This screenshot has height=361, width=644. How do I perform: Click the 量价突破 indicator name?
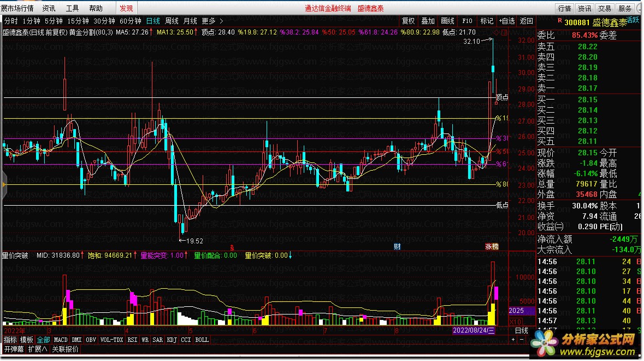[x=15, y=256]
